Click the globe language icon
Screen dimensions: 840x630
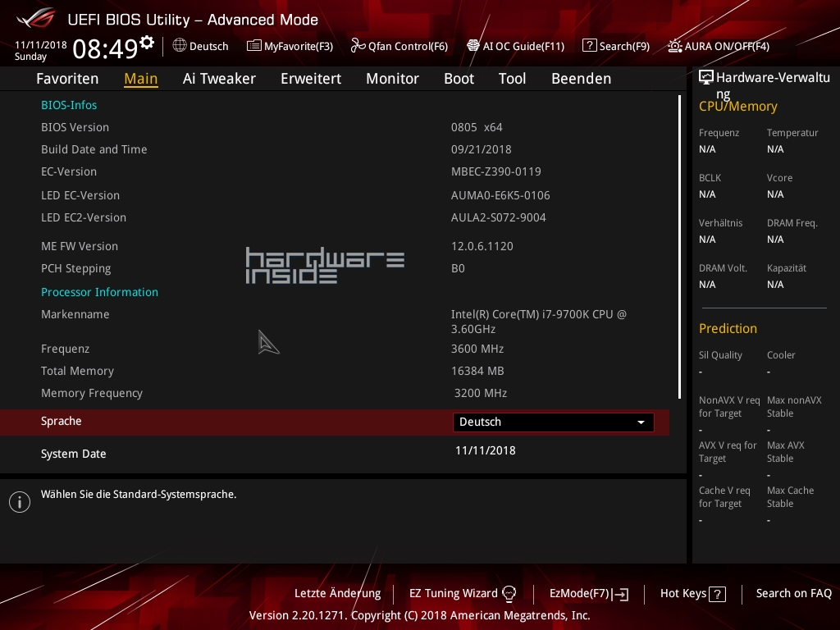pos(180,46)
